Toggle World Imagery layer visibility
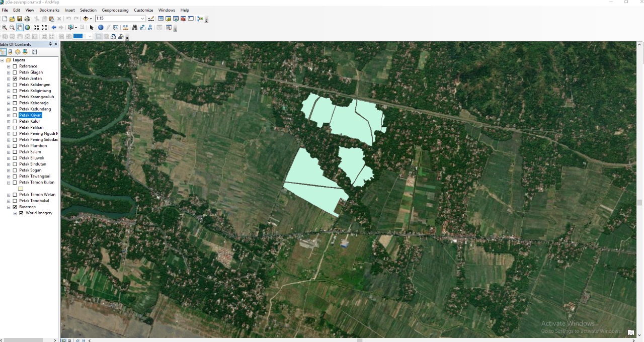Viewport: 644px width, 342px height. coord(22,213)
